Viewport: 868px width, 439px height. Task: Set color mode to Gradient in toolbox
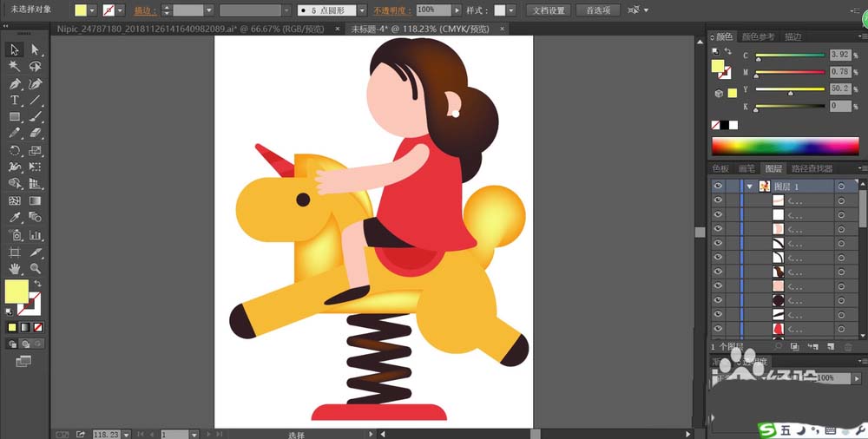click(x=25, y=327)
